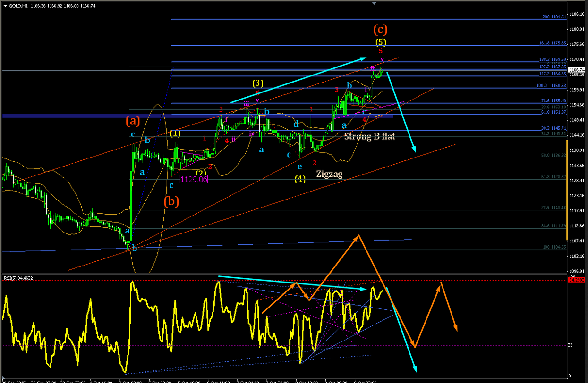Click the orange (a) wave label
This screenshot has width=588, height=383.
click(133, 121)
